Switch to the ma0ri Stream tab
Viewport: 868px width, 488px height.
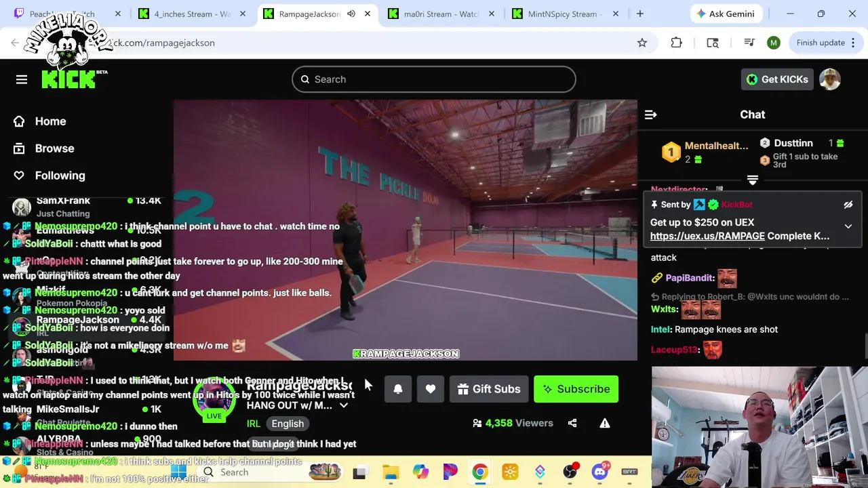click(x=441, y=14)
